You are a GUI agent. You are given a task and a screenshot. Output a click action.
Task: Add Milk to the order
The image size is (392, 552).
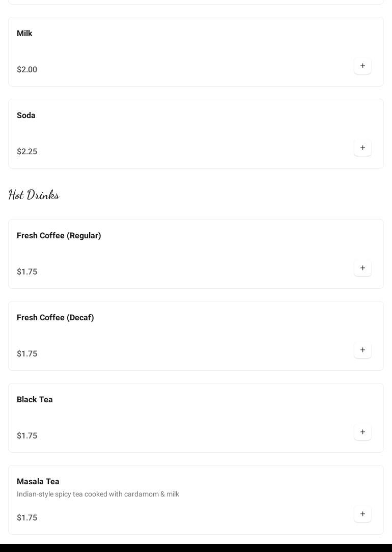[362, 66]
